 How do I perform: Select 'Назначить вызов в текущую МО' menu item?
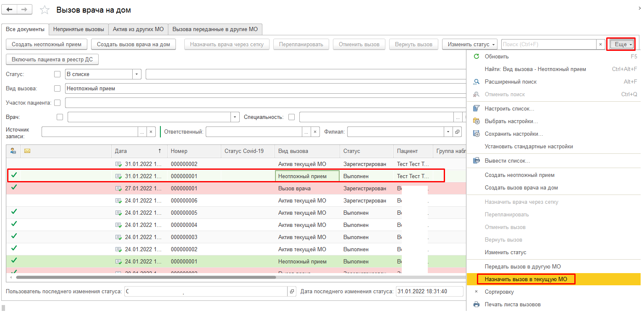pyautogui.click(x=526, y=279)
